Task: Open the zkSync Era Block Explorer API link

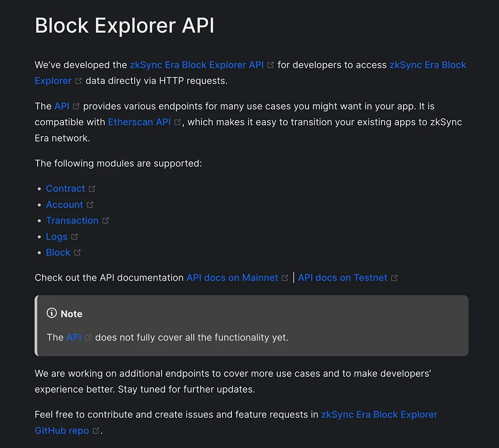Action: tap(197, 65)
